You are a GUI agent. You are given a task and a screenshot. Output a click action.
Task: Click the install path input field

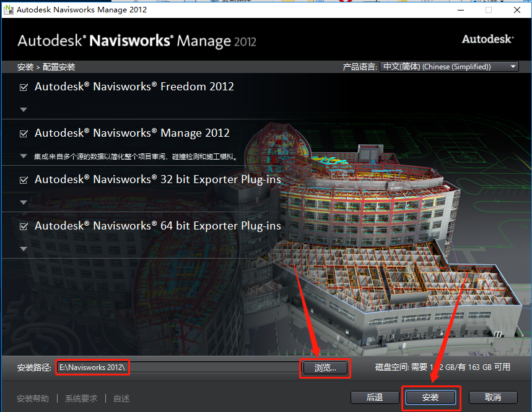[179, 367]
